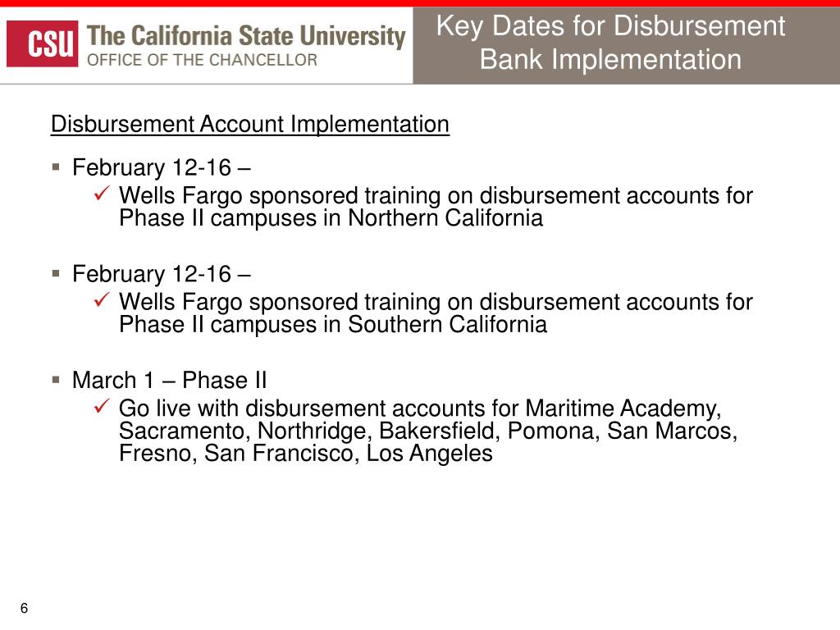840x630 pixels.
Task: Click the red checkmark beside Northern California training
Action: click(x=102, y=193)
